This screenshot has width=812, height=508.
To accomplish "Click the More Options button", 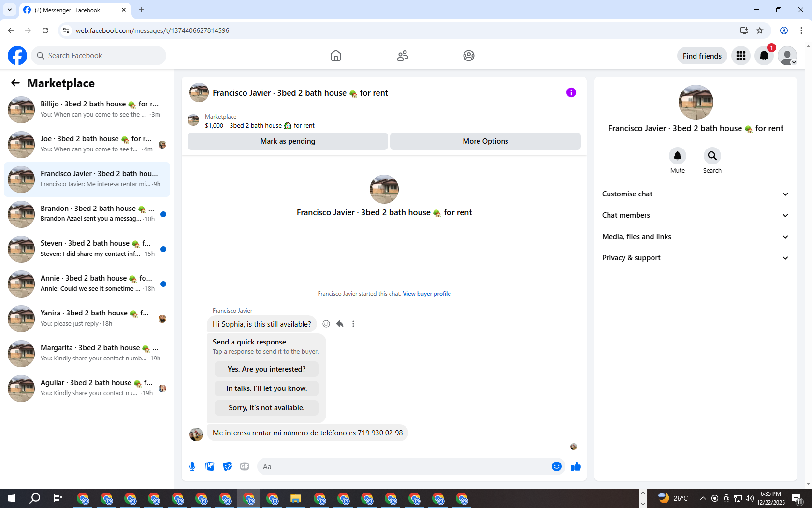I will click(x=485, y=141).
